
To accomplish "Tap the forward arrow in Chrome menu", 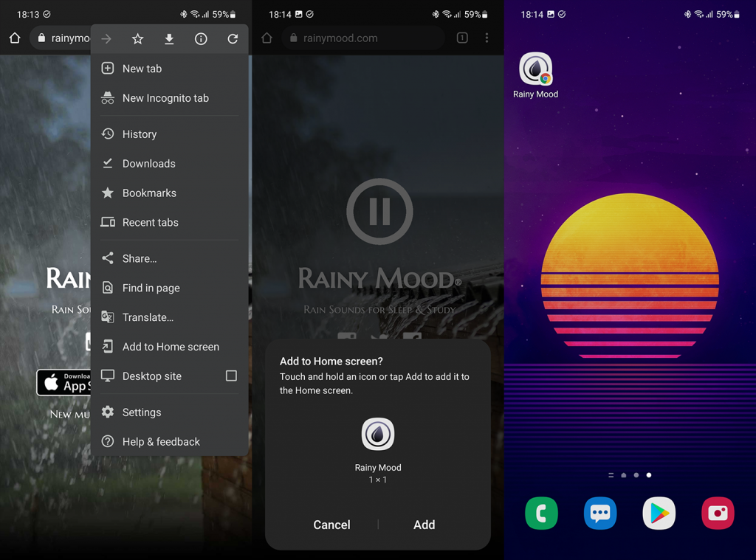I will click(x=106, y=38).
